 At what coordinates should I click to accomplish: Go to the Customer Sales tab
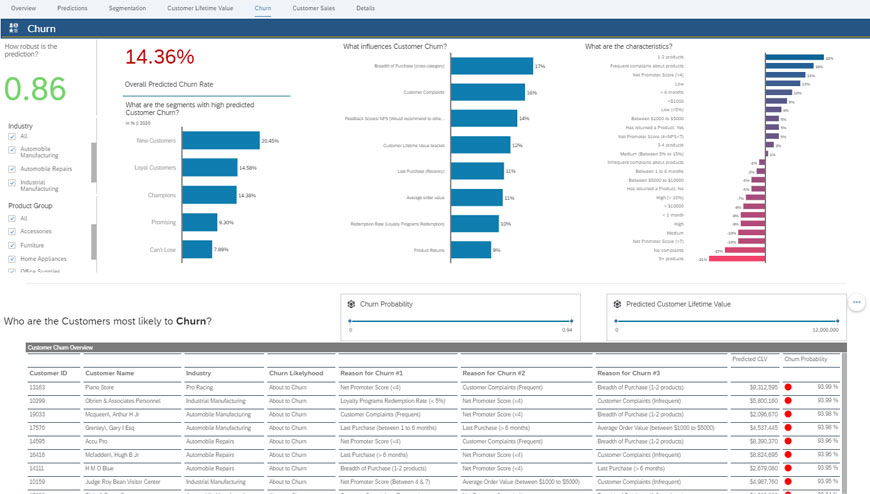[x=313, y=8]
